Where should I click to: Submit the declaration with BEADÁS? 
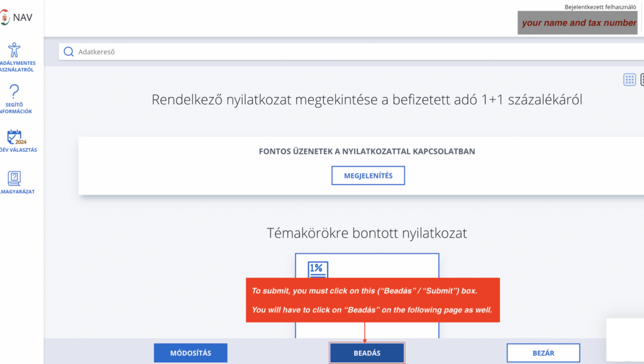[x=367, y=353]
